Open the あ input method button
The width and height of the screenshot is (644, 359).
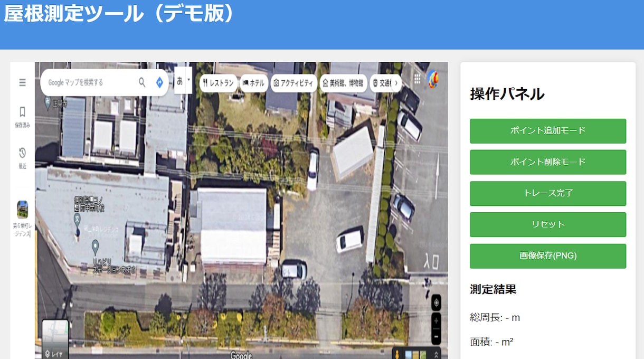click(179, 81)
